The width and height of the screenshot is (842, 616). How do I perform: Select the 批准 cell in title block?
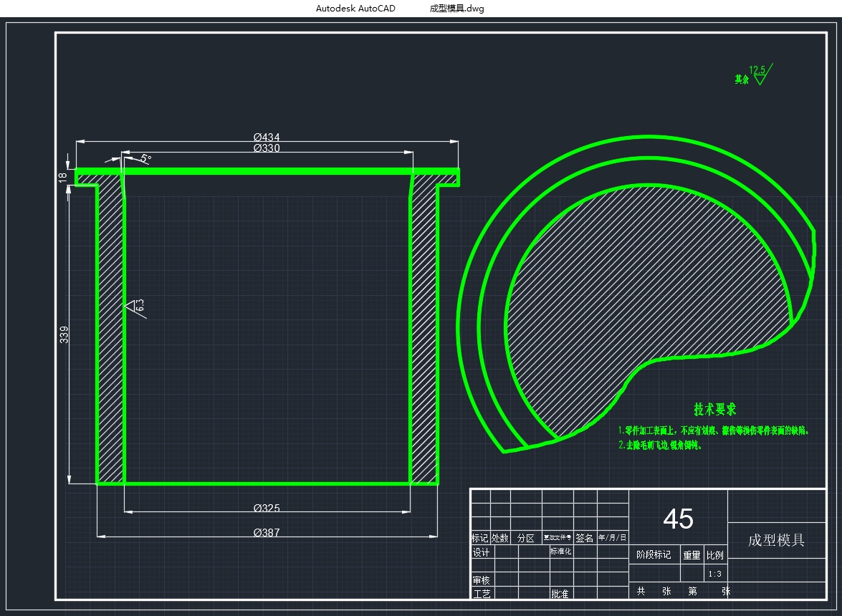[x=560, y=594]
